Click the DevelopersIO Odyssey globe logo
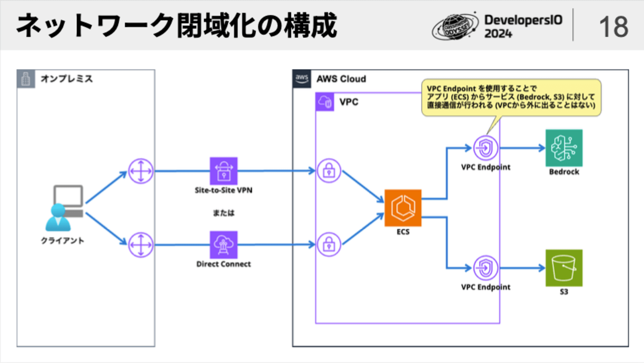The image size is (644, 363). [455, 26]
